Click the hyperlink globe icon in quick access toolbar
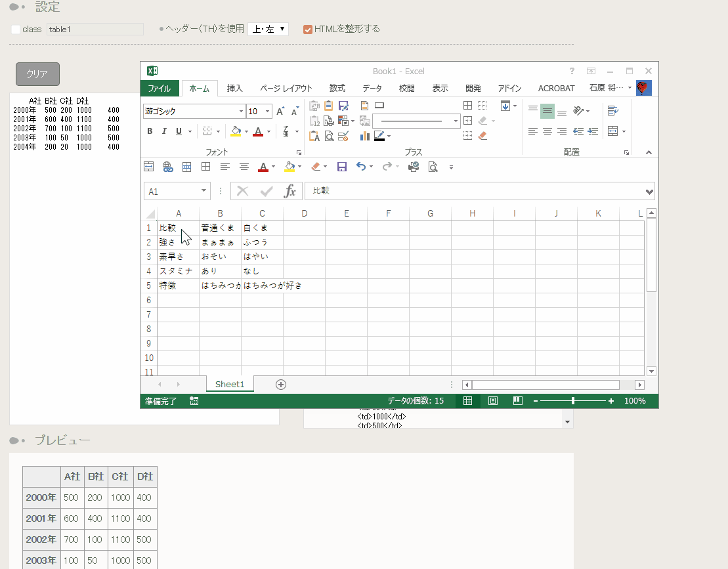The image size is (728, 569). pyautogui.click(x=167, y=167)
